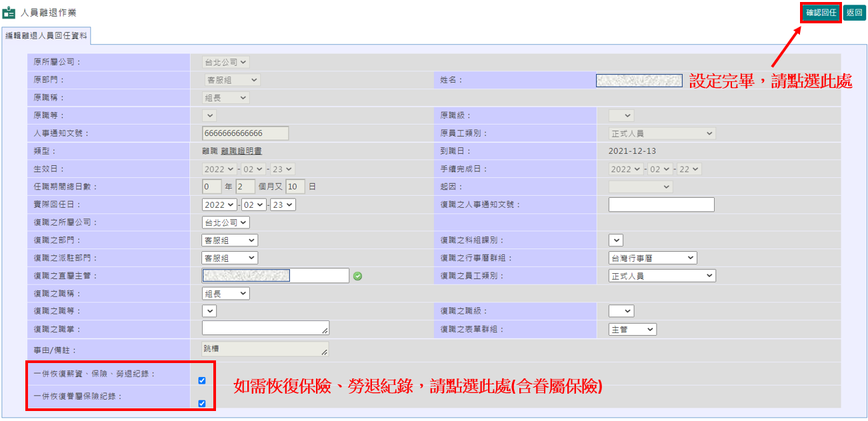Image resolution: width=868 pixels, height=421 pixels.
Task: Open the 原職稱 dropdown
Action: pyautogui.click(x=226, y=97)
